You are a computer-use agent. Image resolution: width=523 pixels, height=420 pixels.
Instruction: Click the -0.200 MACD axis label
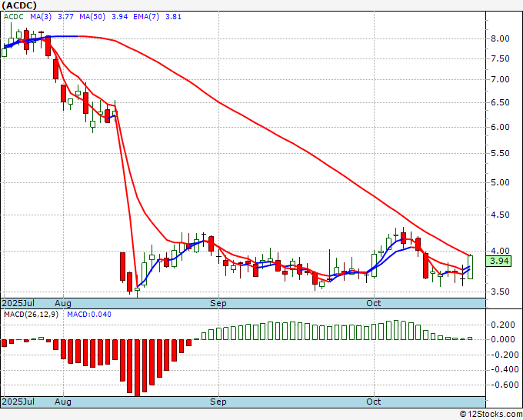coord(505,355)
